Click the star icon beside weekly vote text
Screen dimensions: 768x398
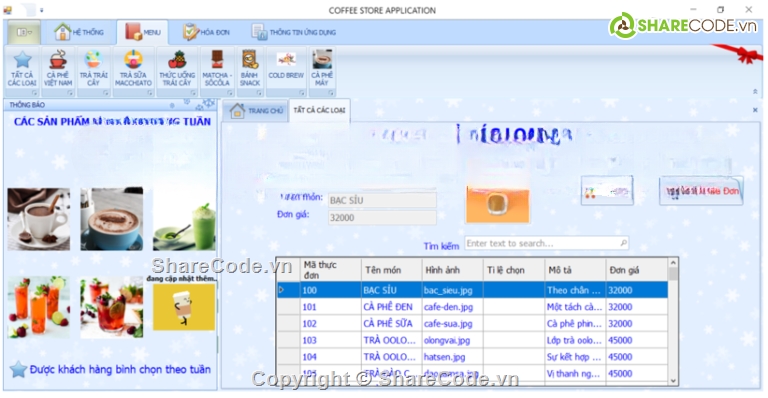coord(18,369)
